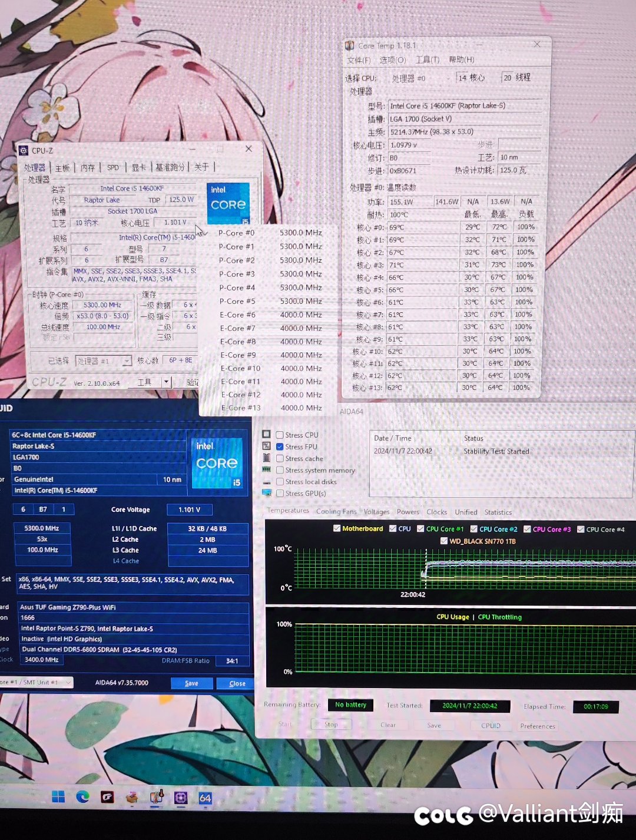Enable the Stress GPU(s) checkbox
The width and height of the screenshot is (636, 840).
(280, 493)
